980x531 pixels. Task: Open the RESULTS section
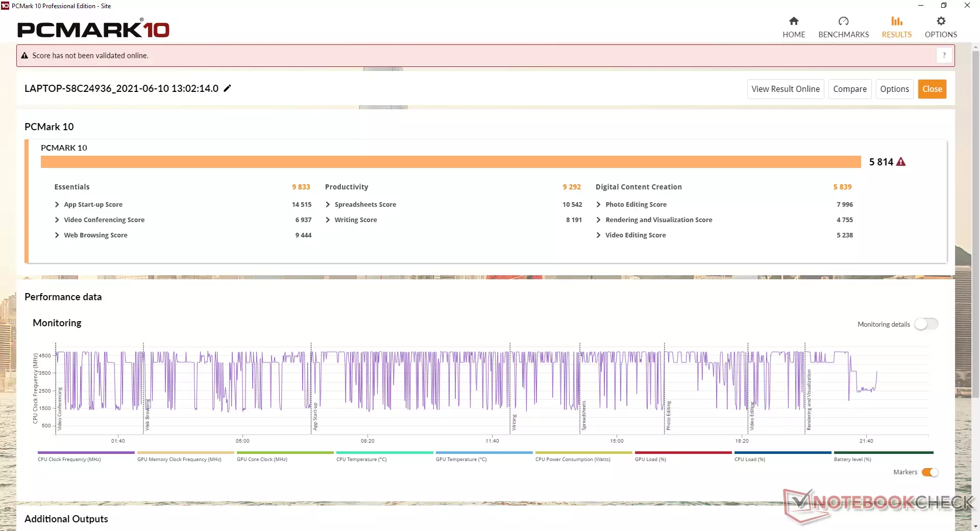point(896,27)
